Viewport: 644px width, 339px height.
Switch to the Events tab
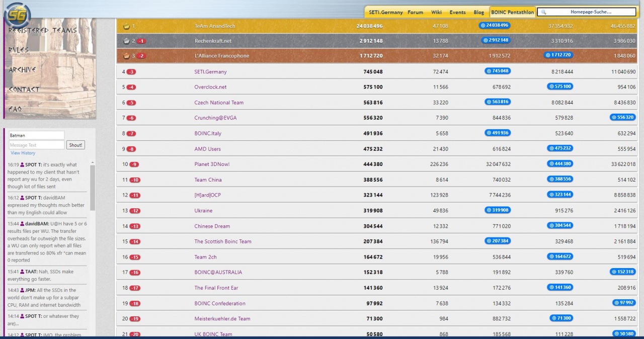[457, 13]
